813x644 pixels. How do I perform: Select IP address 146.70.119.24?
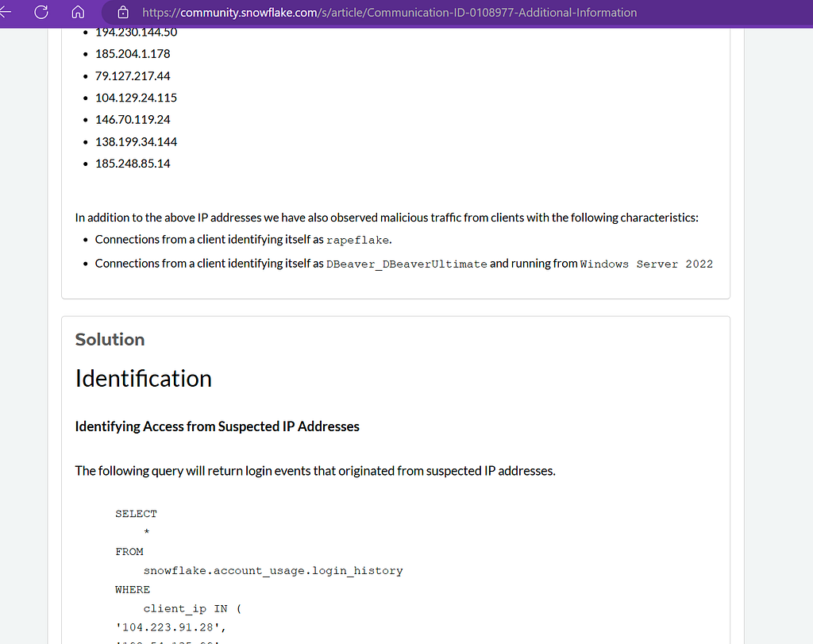[133, 120]
